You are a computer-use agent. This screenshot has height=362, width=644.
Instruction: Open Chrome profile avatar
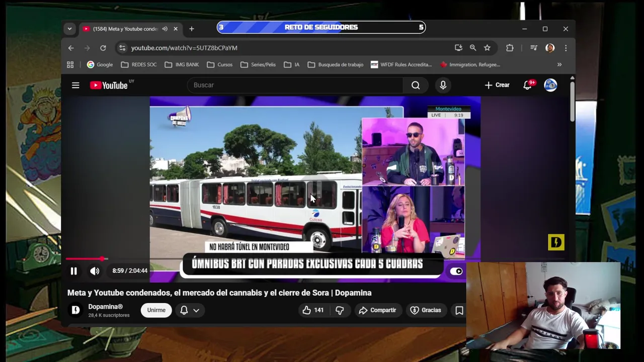pyautogui.click(x=550, y=48)
